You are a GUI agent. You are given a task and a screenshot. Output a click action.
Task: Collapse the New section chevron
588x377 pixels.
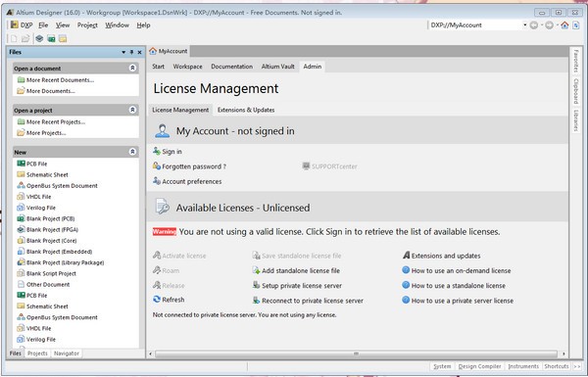(132, 152)
